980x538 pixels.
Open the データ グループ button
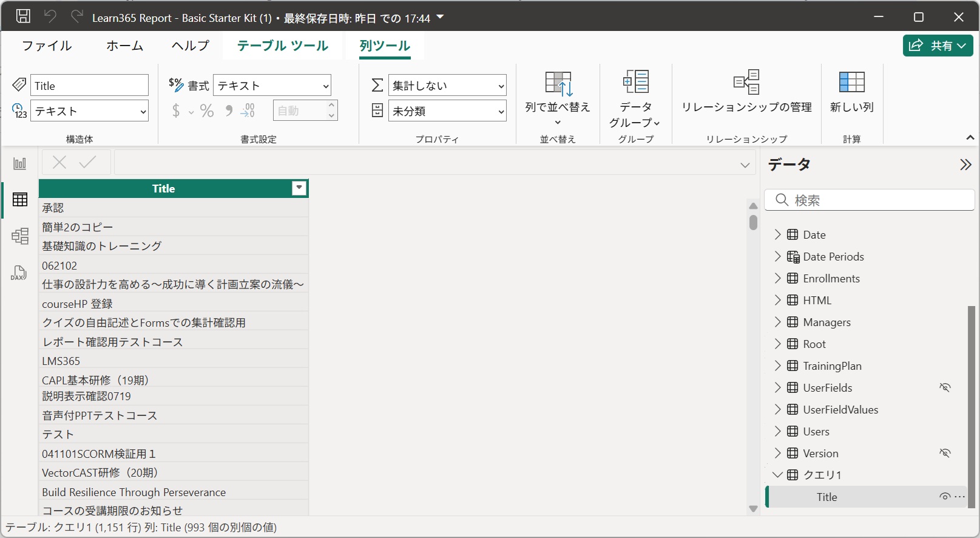click(635, 98)
